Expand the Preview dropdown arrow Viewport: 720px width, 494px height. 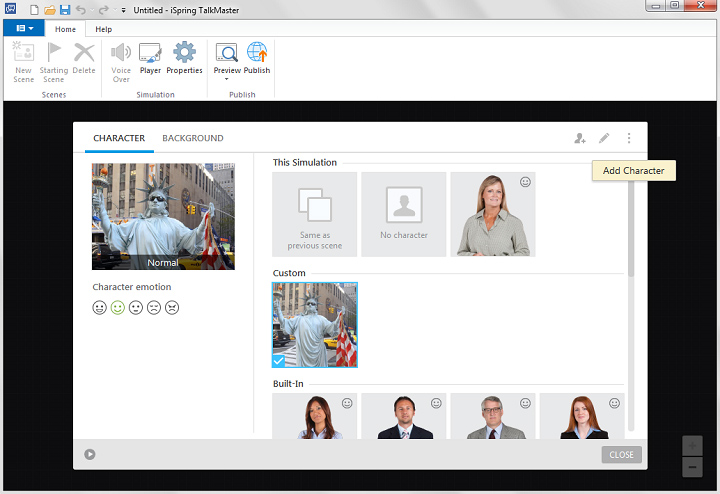click(x=226, y=79)
